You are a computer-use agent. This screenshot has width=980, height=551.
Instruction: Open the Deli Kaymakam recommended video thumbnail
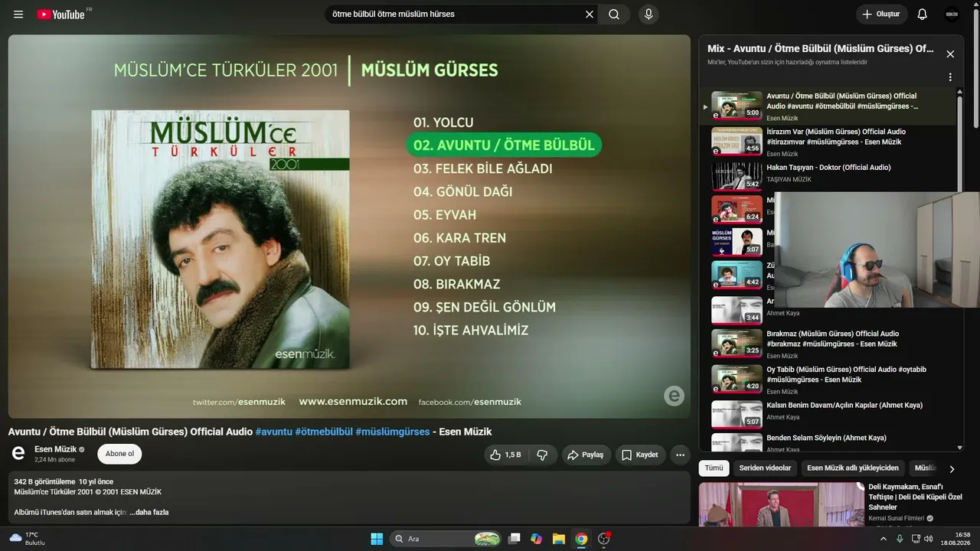click(780, 504)
